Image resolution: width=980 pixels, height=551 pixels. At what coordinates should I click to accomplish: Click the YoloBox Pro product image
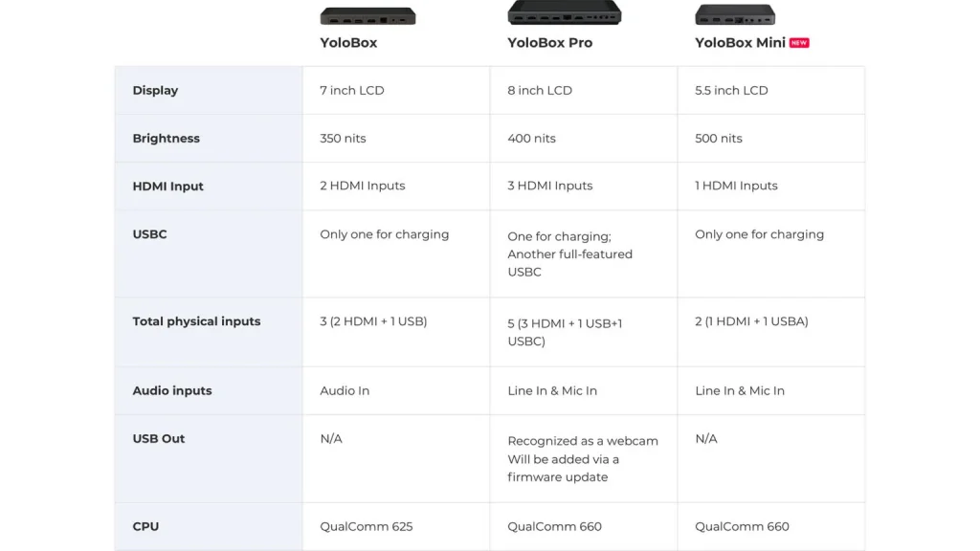pyautogui.click(x=565, y=12)
